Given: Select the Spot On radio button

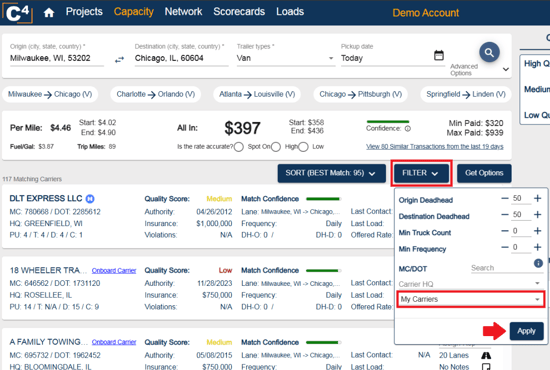Looking at the screenshot, I should pos(239,147).
